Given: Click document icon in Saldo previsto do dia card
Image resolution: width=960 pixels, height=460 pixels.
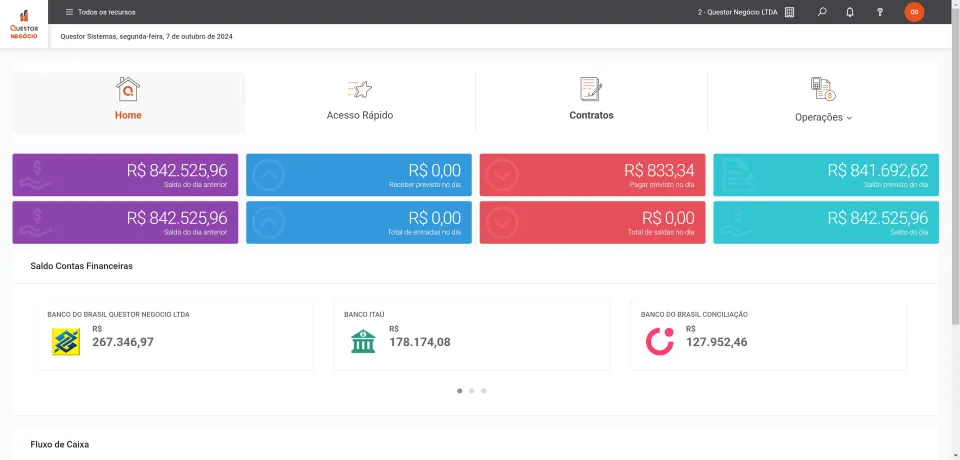Looking at the screenshot, I should coord(738,175).
